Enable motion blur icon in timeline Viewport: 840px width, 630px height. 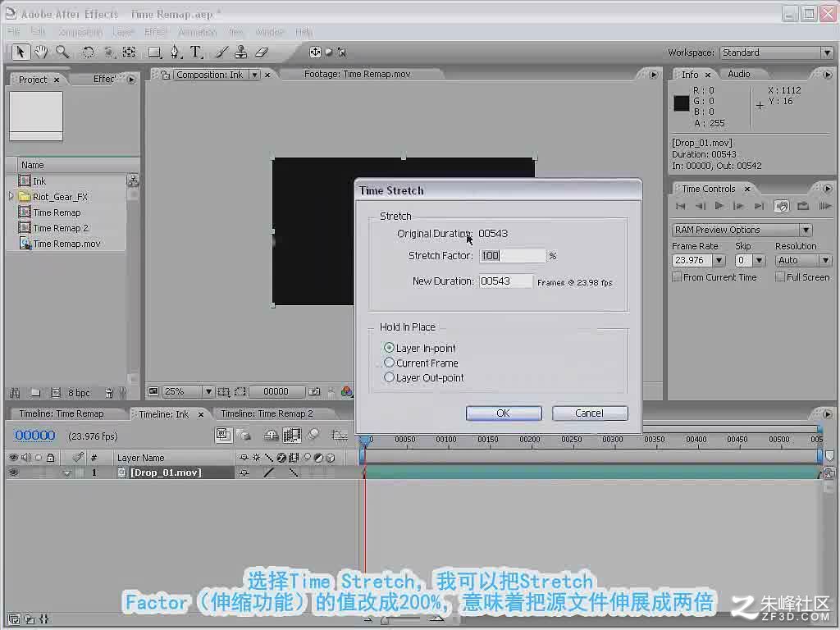[x=313, y=435]
